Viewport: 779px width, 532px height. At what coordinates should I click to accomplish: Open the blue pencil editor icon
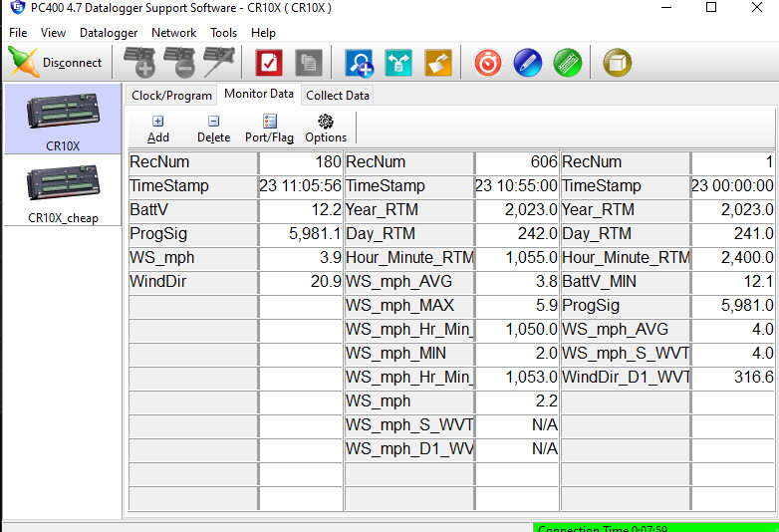click(x=528, y=63)
